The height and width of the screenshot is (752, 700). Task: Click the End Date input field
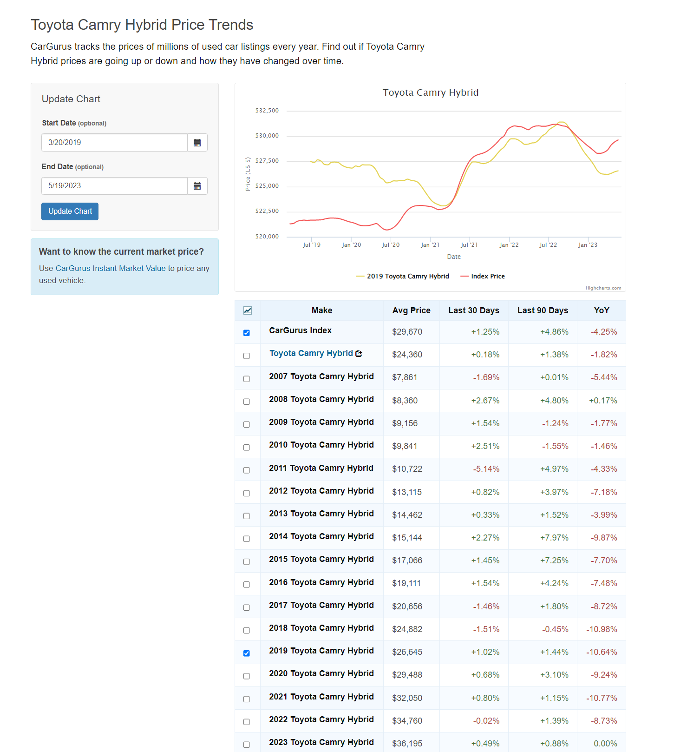pos(114,186)
